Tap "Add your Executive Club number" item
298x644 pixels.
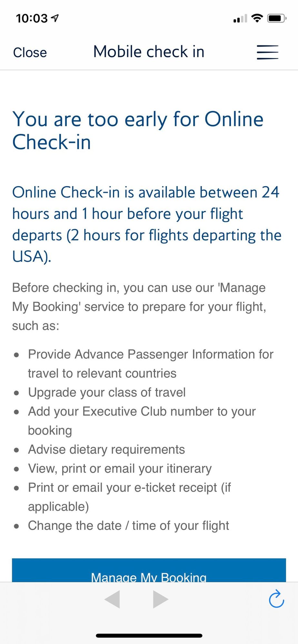click(142, 412)
